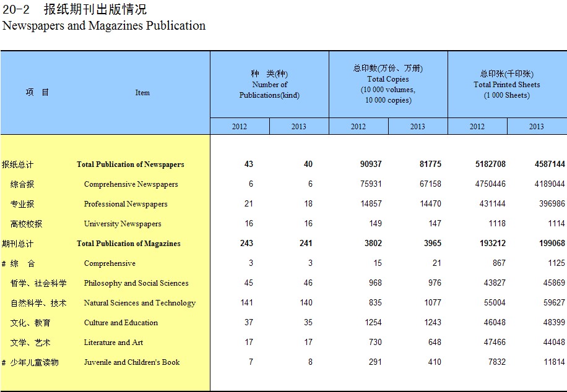
Task: Click the 'Culture and Education' row label
Action: [121, 323]
